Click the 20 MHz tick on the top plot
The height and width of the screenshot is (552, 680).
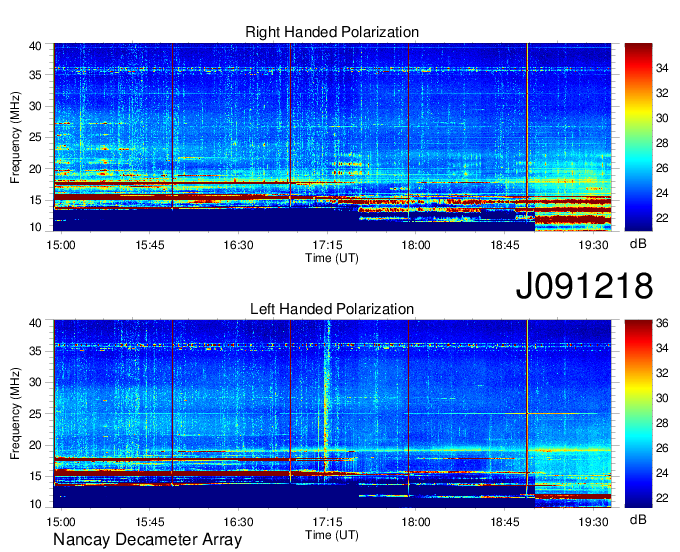[35, 169]
